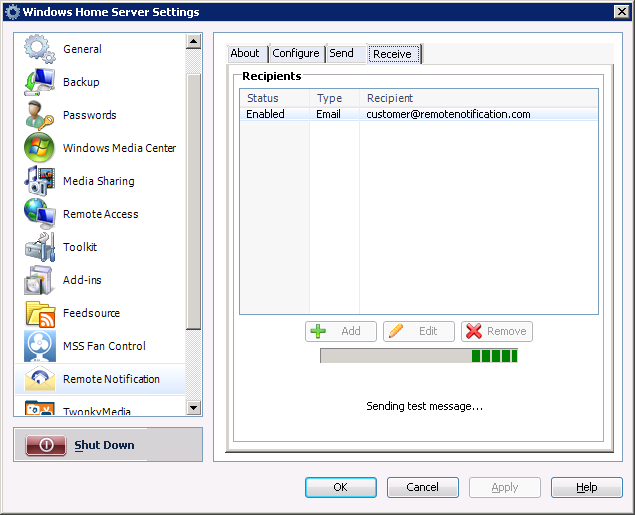Select the Receive tab

point(393,54)
